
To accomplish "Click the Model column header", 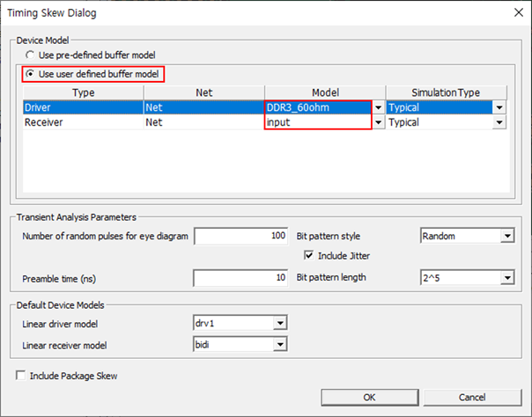I will click(325, 92).
